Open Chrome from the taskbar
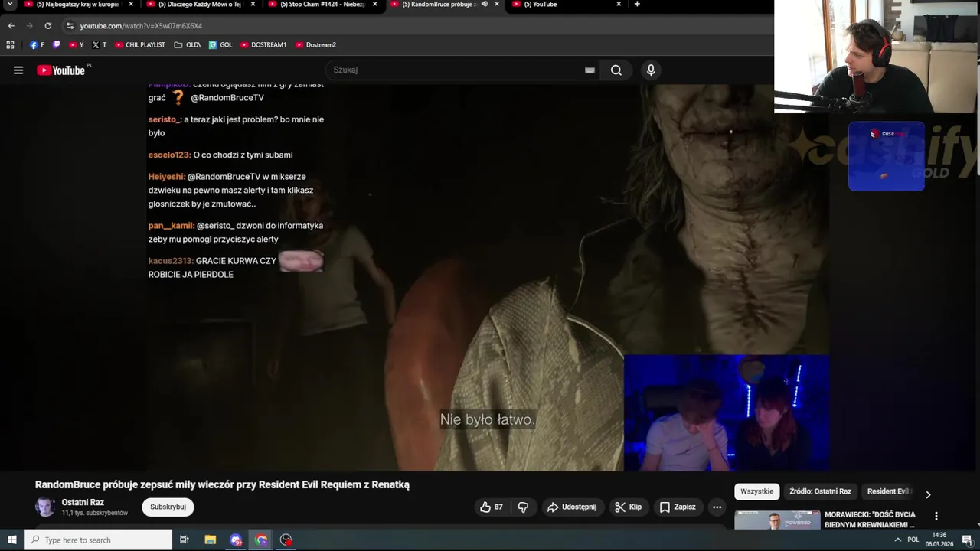 (261, 540)
